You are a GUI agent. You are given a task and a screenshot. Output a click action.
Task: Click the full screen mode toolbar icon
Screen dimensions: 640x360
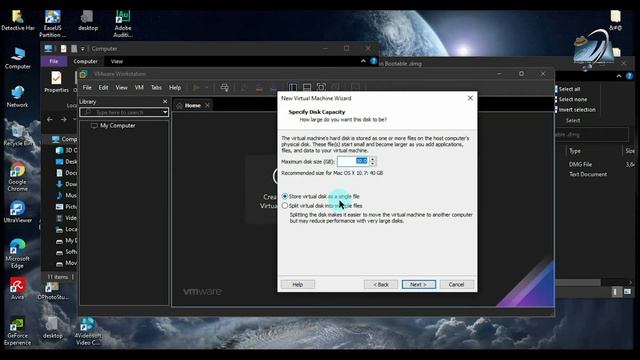coord(321,87)
